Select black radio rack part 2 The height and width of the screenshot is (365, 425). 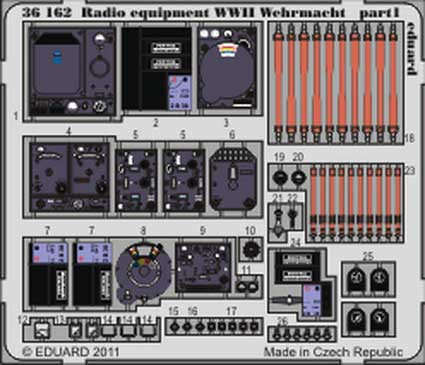pyautogui.click(x=157, y=69)
